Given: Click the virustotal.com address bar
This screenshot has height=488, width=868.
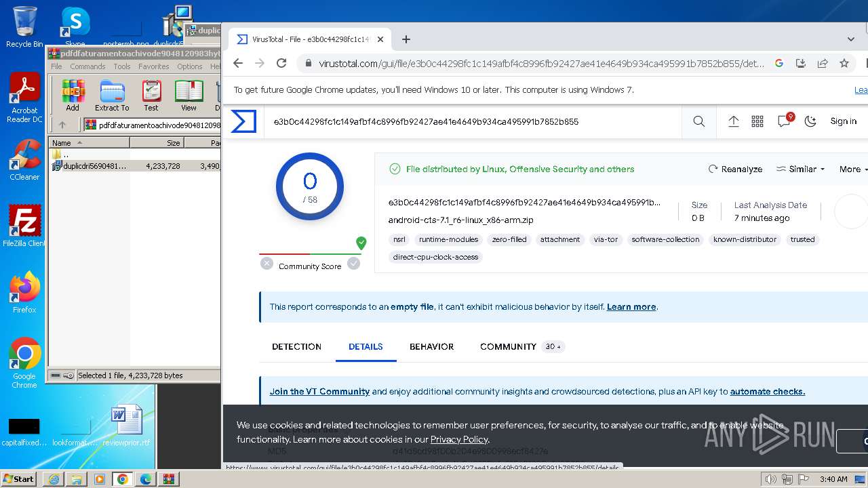Looking at the screenshot, I should [x=541, y=63].
